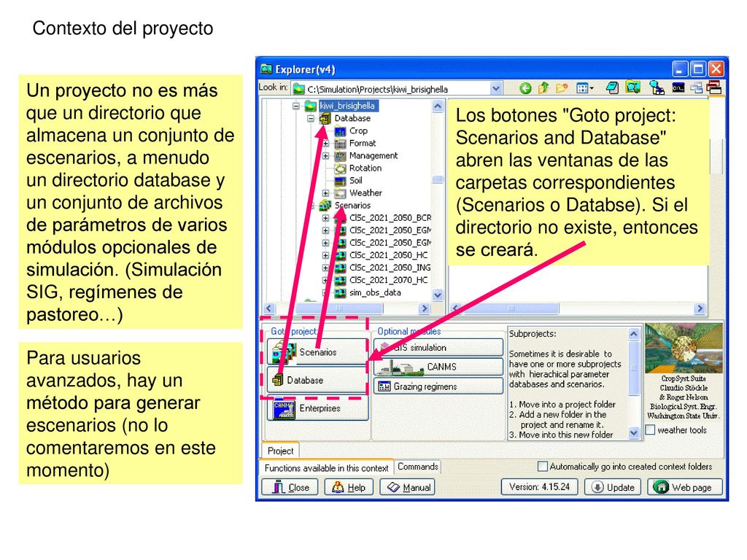
Task: Click the magnifier tree icon in the toolbar
Action: [657, 87]
